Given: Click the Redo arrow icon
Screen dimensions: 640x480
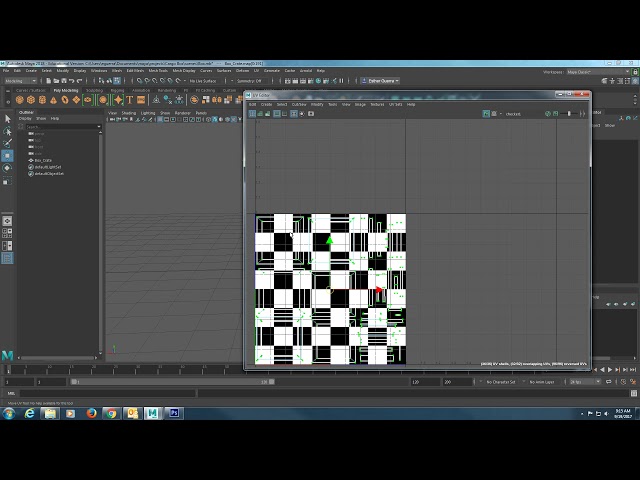Looking at the screenshot, I should click(x=80, y=81).
